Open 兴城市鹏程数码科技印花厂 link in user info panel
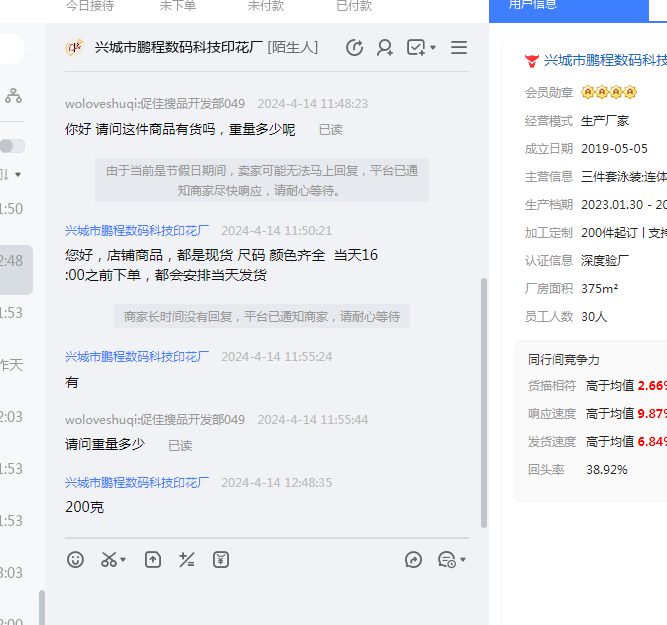The image size is (667, 625). [605, 61]
